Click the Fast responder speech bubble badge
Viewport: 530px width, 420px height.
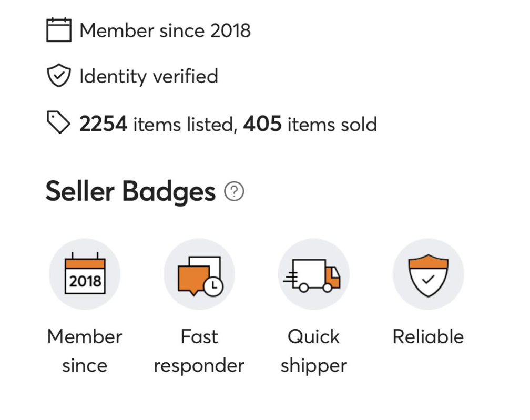coord(199,273)
